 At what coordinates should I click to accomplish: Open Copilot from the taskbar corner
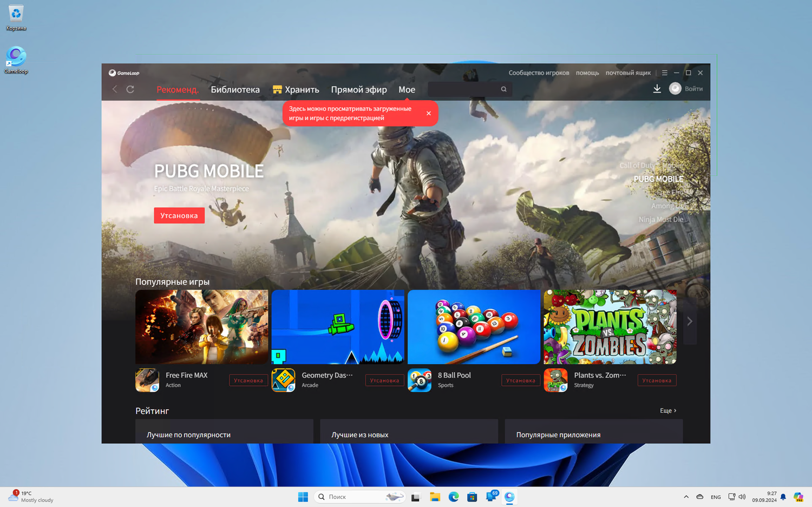point(798,497)
